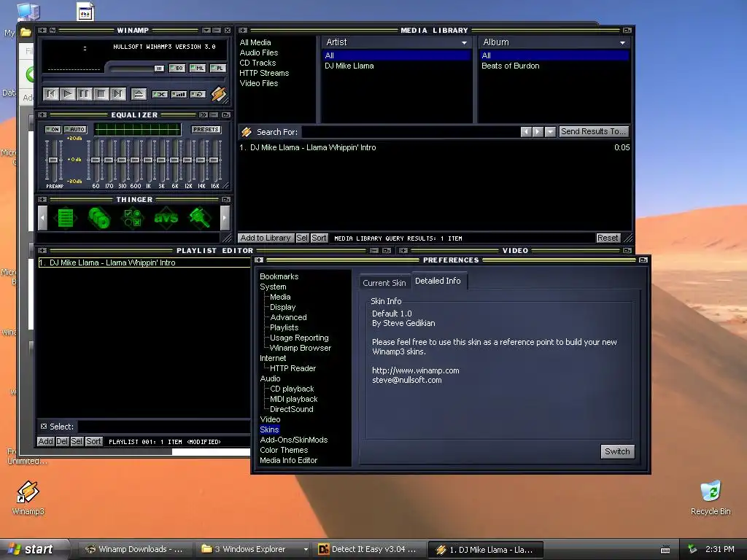This screenshot has height=560, width=747.
Task: Toggle crossfade in the main player
Action: pyautogui.click(x=160, y=94)
